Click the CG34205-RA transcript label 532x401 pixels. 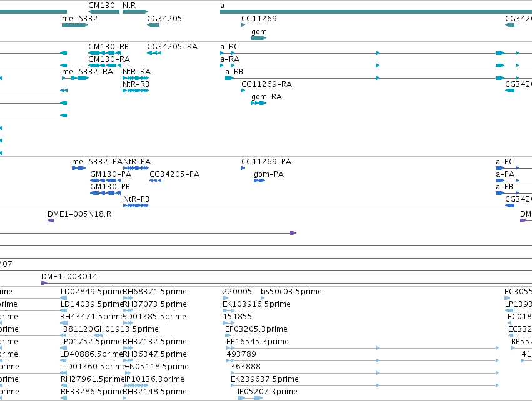172,46
